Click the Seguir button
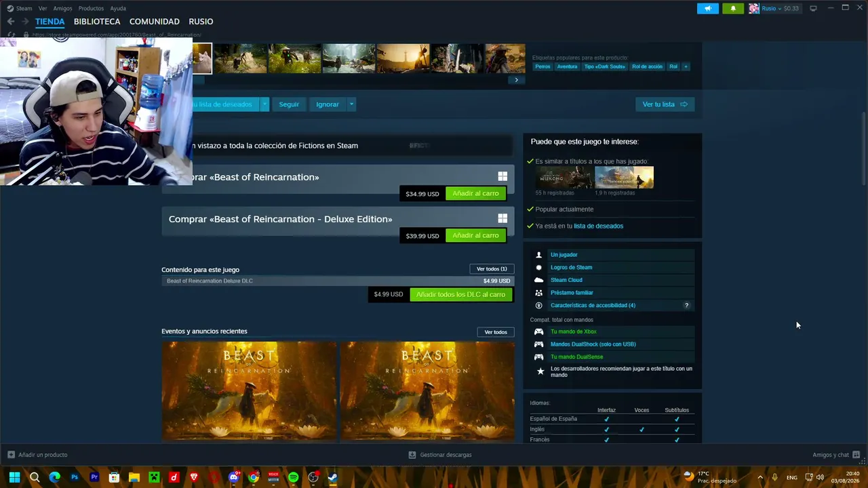 [x=289, y=104]
